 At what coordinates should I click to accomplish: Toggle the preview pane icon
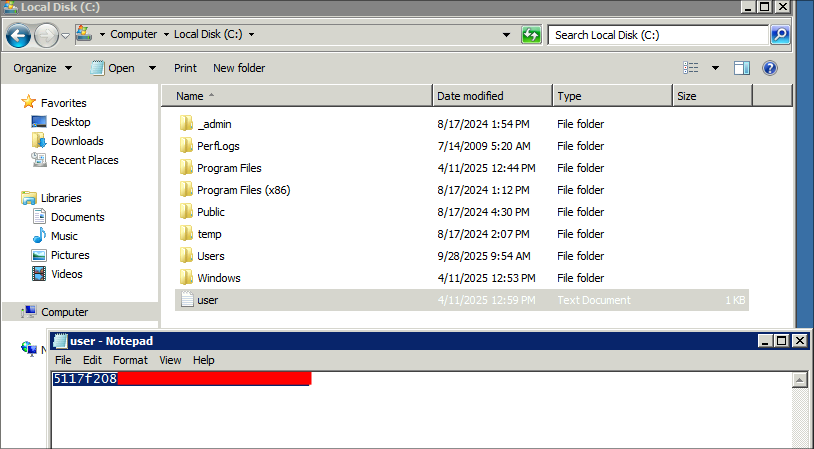tap(742, 68)
